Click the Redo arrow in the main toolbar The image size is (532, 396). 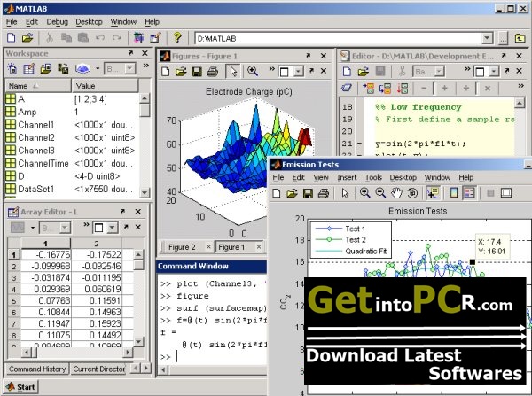(x=117, y=37)
